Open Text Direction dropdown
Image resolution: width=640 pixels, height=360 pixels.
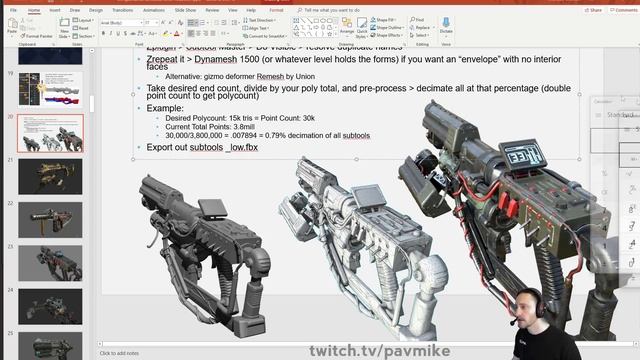click(259, 20)
